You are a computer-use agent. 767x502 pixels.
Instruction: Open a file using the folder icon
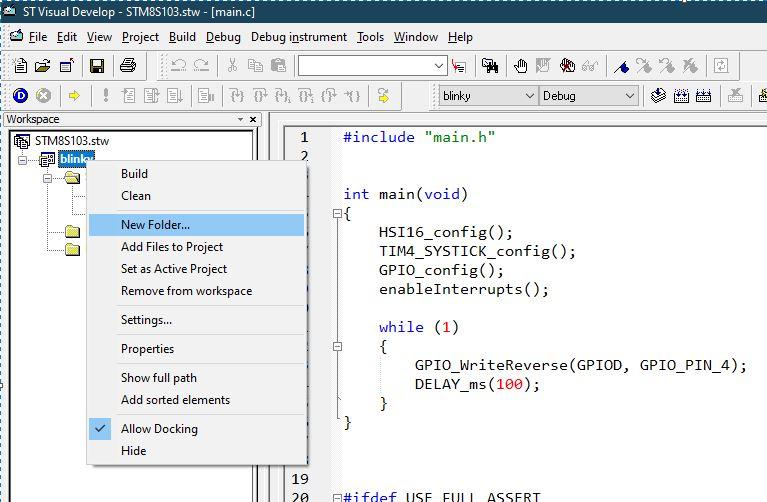(43, 66)
